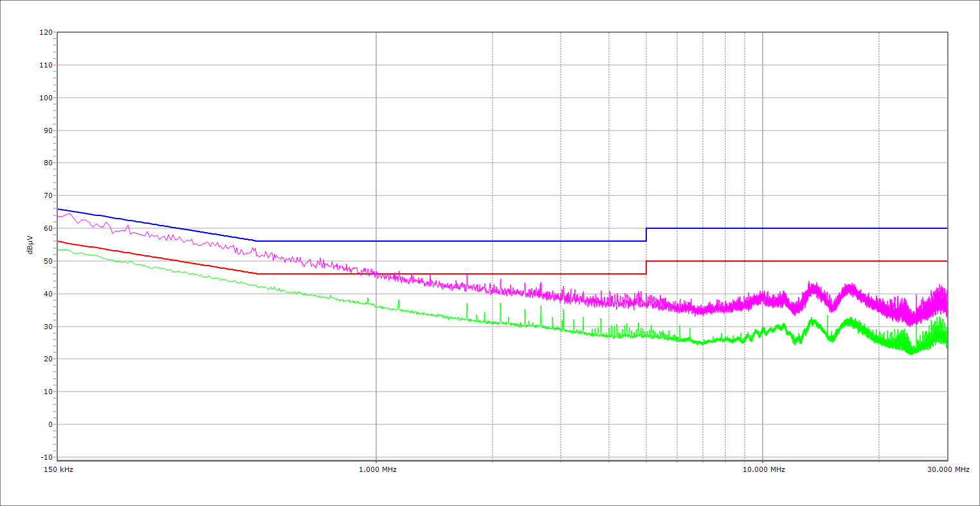Image resolution: width=980 pixels, height=506 pixels.
Task: Click the "100" y-axis tick label
Action: [x=46, y=98]
